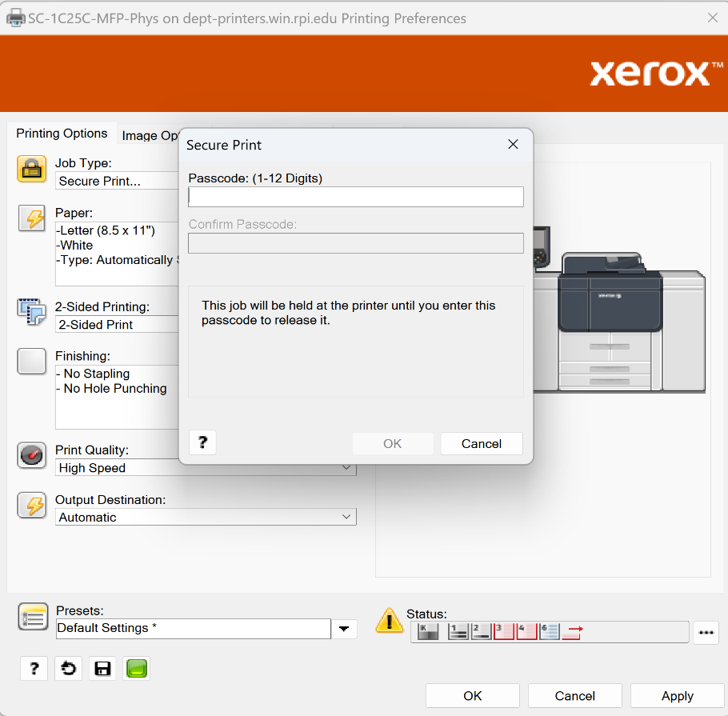The width and height of the screenshot is (728, 716).
Task: Click the 'No Hole Punching' text
Action: click(111, 389)
